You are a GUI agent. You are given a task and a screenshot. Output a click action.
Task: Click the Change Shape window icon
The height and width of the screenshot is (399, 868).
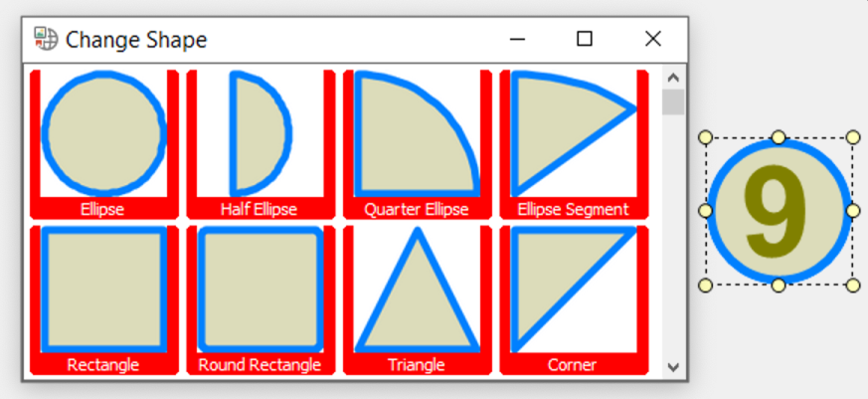(x=46, y=39)
